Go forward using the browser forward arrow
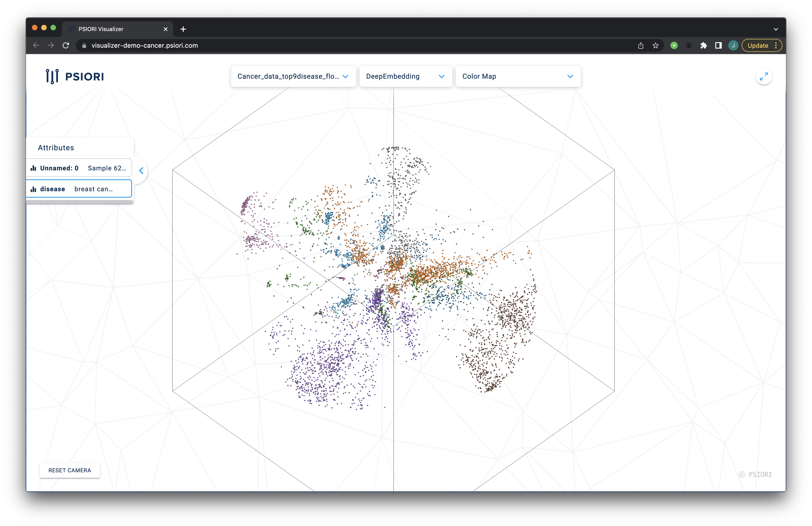 click(51, 45)
